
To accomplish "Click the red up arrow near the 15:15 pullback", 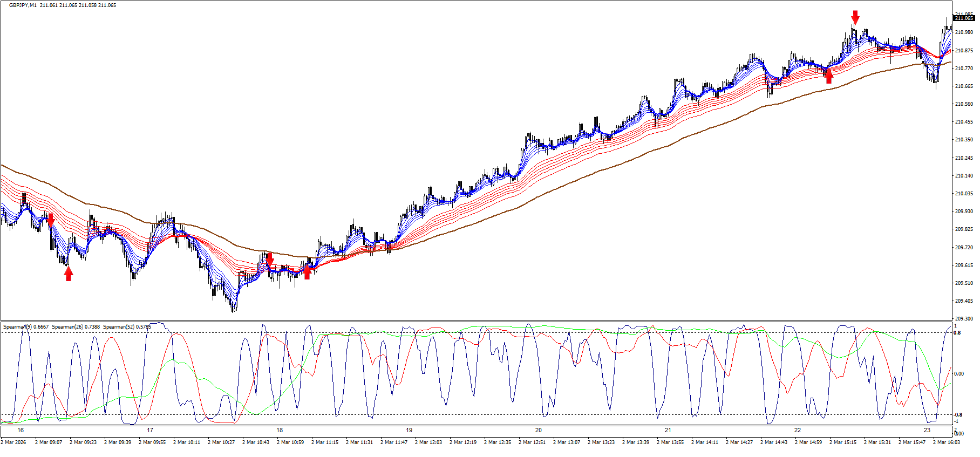I will tap(829, 77).
